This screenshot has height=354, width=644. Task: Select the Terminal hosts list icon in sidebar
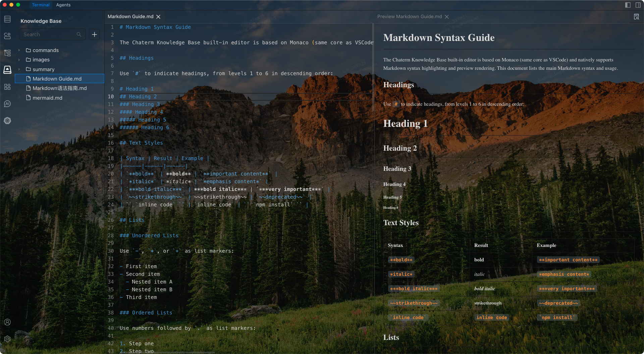click(x=7, y=19)
